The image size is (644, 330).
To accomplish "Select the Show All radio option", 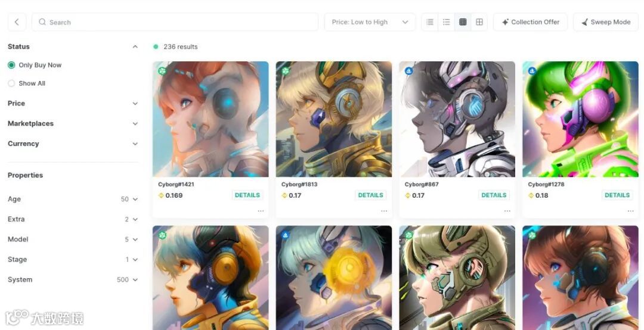I will coord(26,83).
